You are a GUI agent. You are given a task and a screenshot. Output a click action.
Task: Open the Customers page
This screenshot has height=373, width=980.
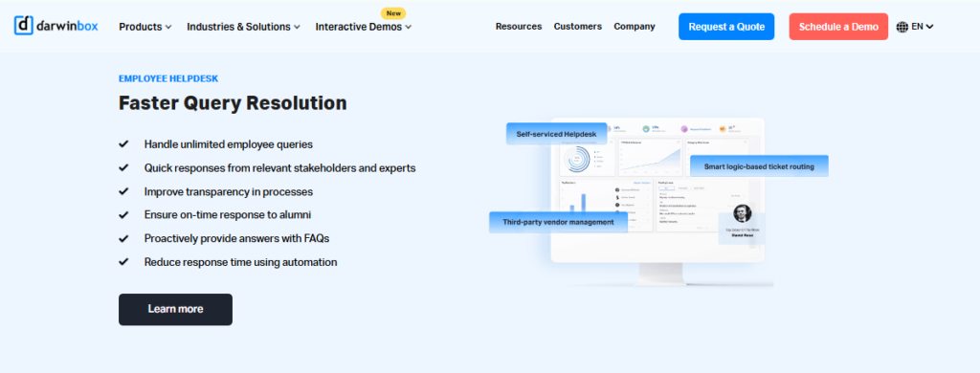pos(577,26)
